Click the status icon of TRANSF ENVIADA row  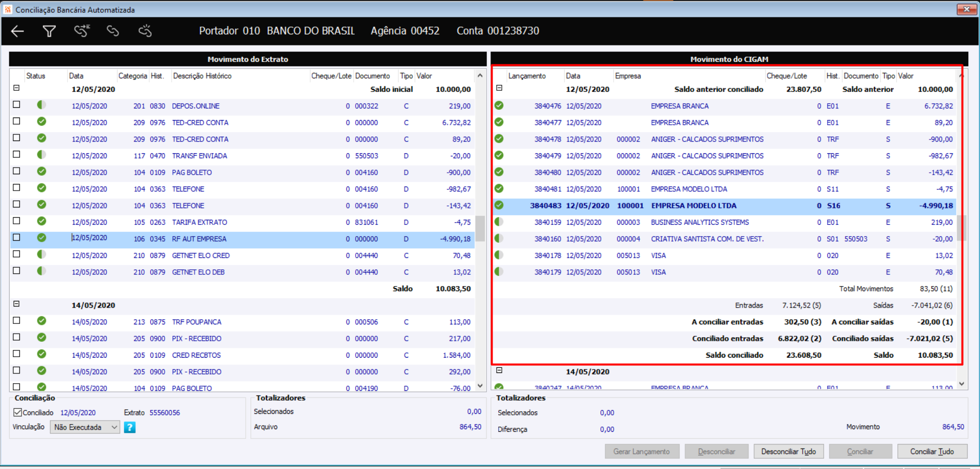[41, 154]
